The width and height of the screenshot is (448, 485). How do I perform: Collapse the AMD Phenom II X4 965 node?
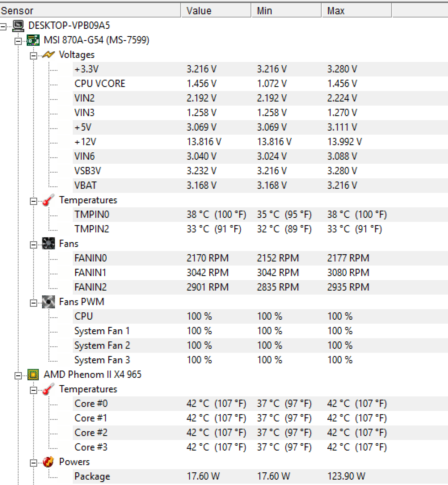click(x=18, y=376)
